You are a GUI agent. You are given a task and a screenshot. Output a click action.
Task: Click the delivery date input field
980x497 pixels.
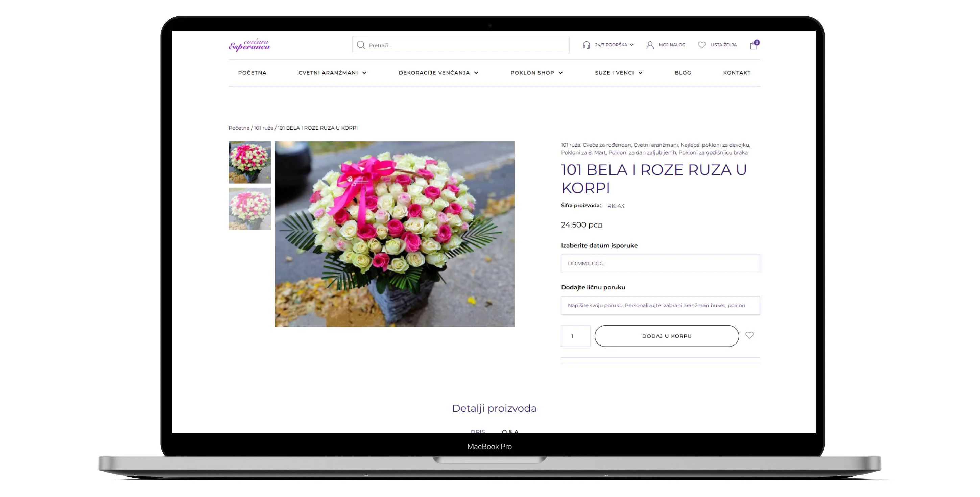click(660, 263)
